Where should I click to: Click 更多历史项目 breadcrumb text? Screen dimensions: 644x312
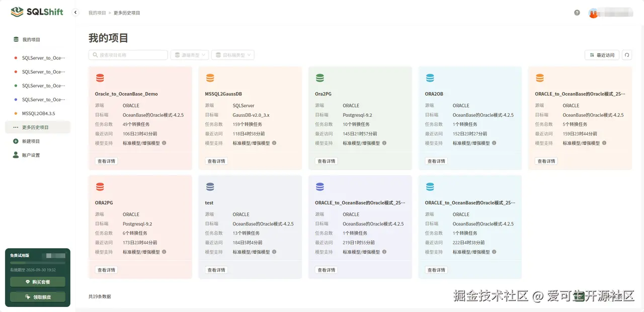coord(127,13)
